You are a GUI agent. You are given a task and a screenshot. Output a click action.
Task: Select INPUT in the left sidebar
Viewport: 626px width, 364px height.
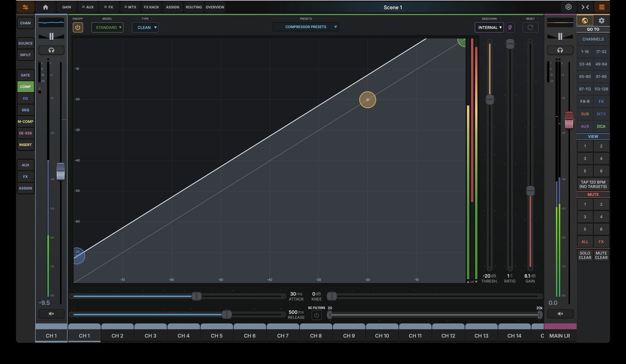pyautogui.click(x=25, y=55)
